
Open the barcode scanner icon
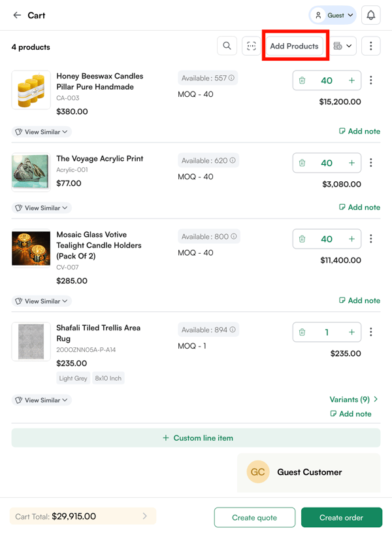(x=251, y=46)
